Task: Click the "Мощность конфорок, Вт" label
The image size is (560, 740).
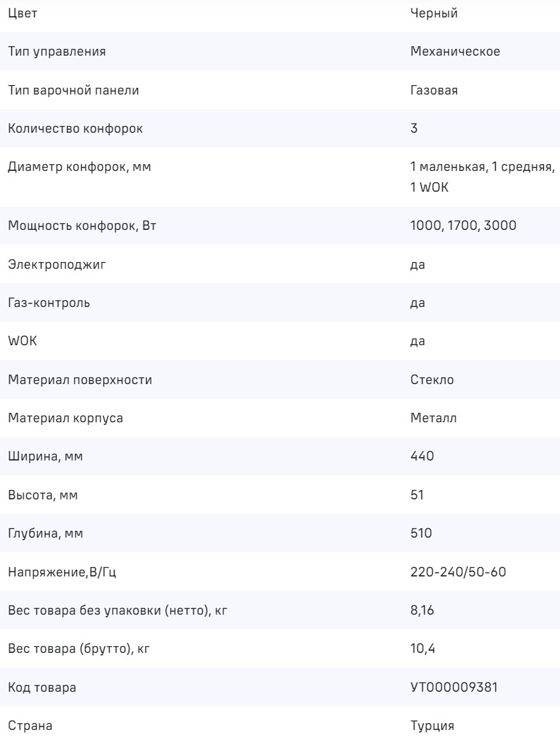Action: click(82, 226)
